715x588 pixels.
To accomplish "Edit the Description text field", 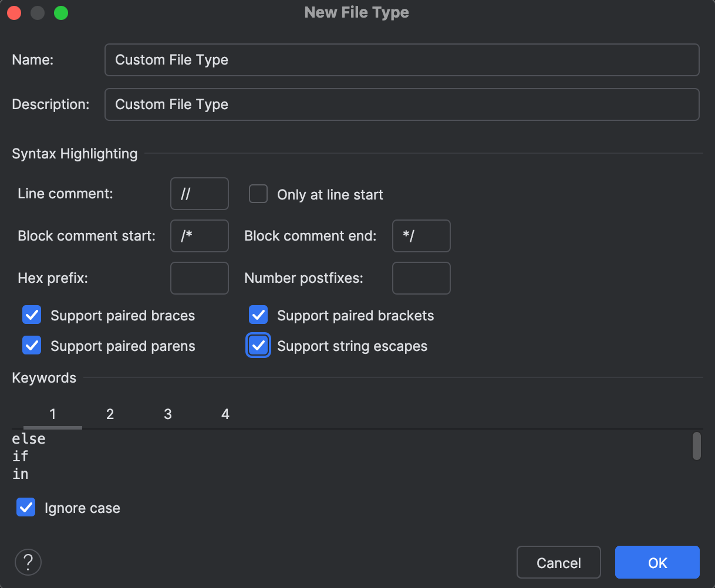I will point(402,104).
